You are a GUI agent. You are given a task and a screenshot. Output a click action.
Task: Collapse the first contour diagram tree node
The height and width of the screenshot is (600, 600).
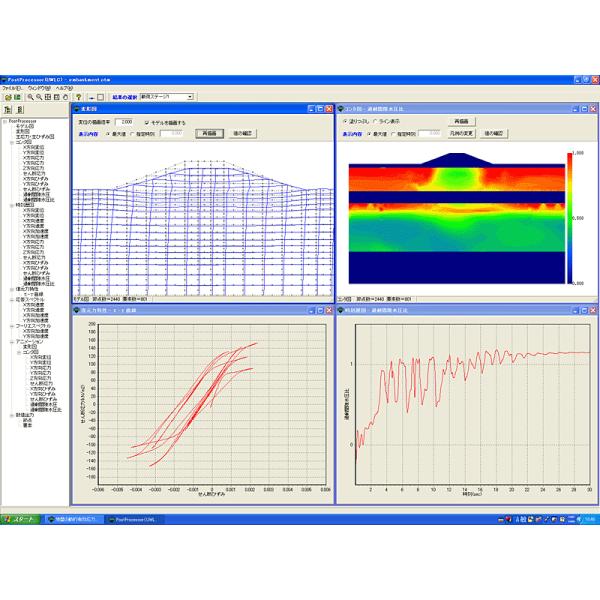tap(12, 142)
